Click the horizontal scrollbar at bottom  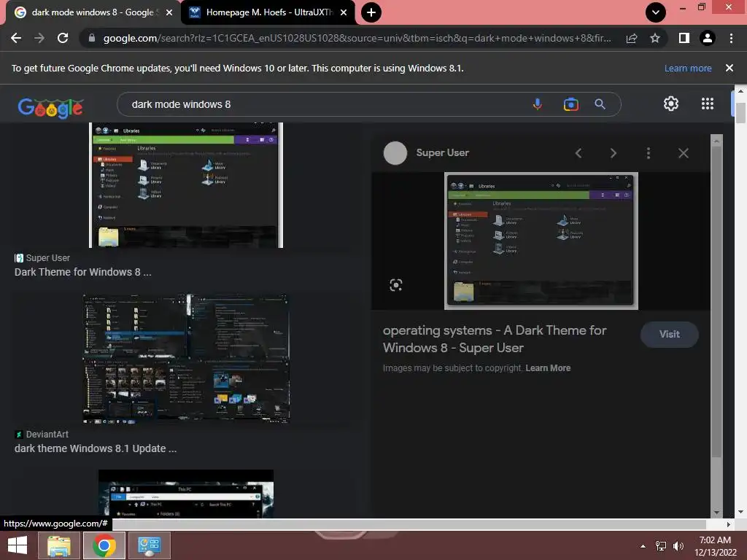tap(409, 524)
